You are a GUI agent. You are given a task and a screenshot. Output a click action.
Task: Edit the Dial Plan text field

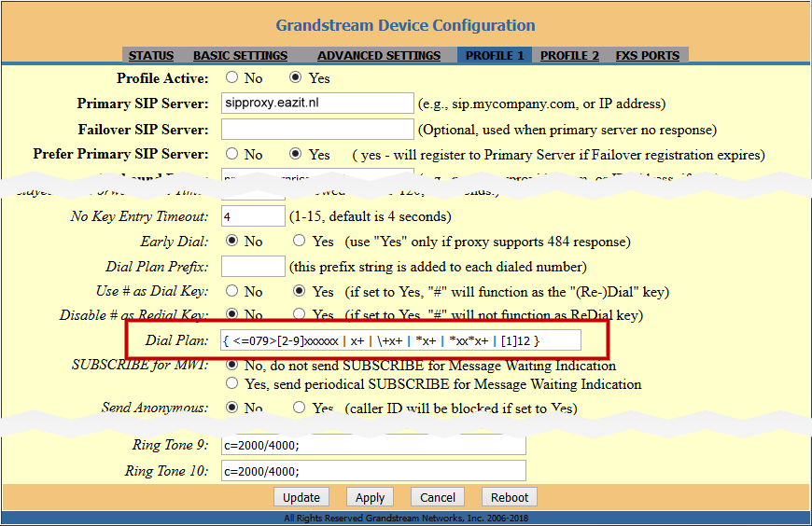400,340
